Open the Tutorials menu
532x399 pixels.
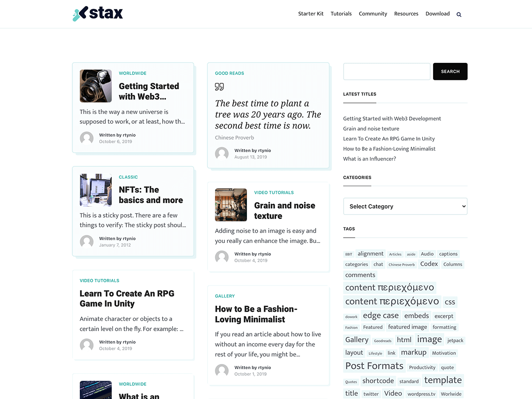tap(341, 13)
